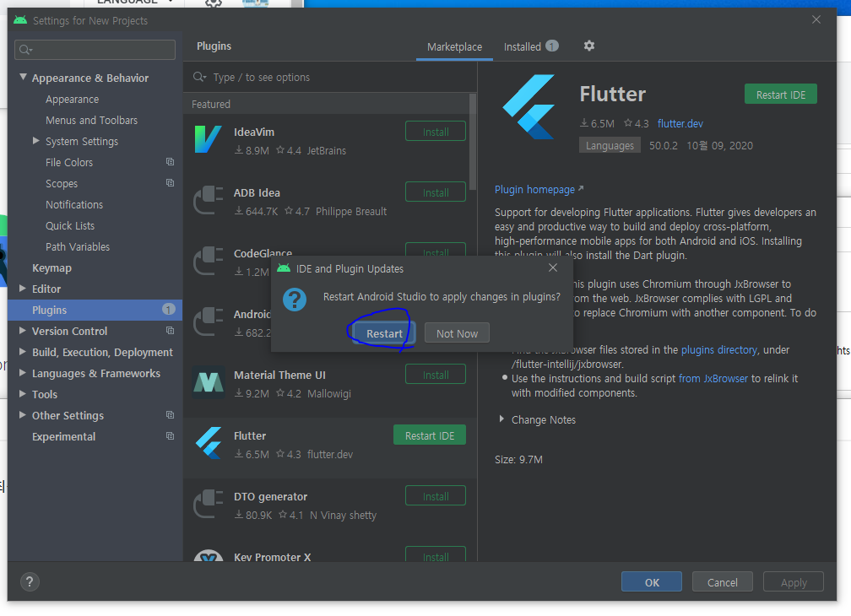Click the Scopes project-level icon
This screenshot has width=851, height=616.
click(170, 183)
